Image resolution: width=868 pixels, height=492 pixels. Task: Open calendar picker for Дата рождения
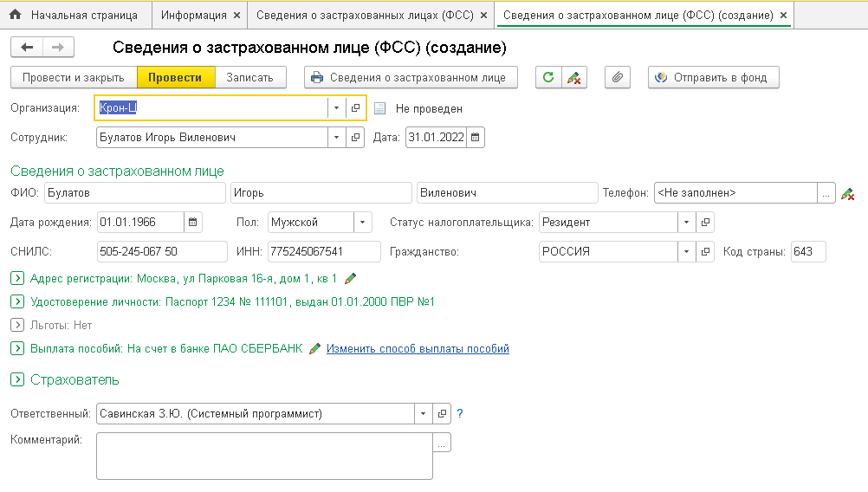point(193,223)
